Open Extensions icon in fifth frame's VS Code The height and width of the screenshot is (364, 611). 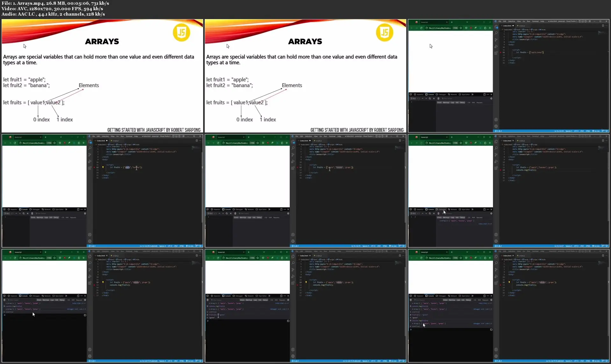click(x=293, y=168)
